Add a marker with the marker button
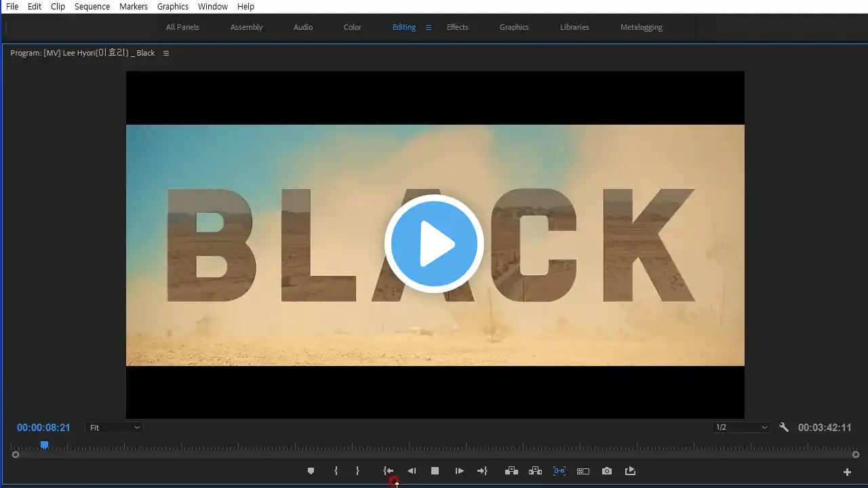This screenshot has width=868, height=488. click(x=311, y=471)
